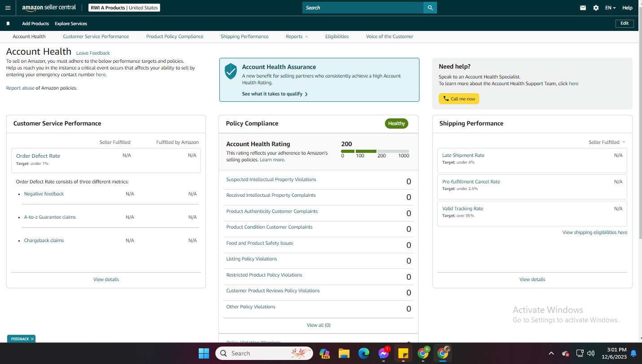This screenshot has width=642, height=364.
Task: Open Product Authenticity Customer Complaints
Action: pyautogui.click(x=272, y=211)
